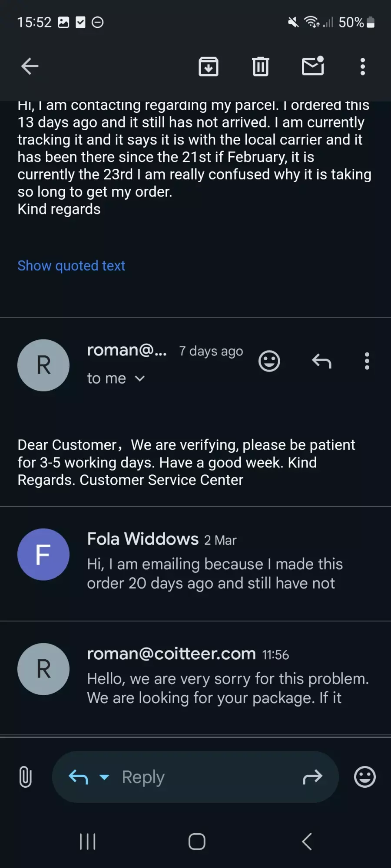Screen dimensions: 391x868
Task: Expand roman@coitteer.com 11:56 message
Action: 195,678
